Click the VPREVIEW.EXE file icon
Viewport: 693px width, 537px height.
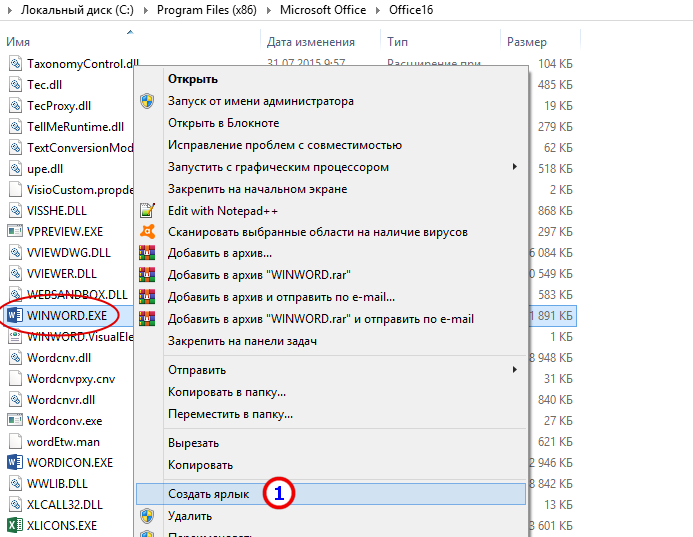pos(15,231)
